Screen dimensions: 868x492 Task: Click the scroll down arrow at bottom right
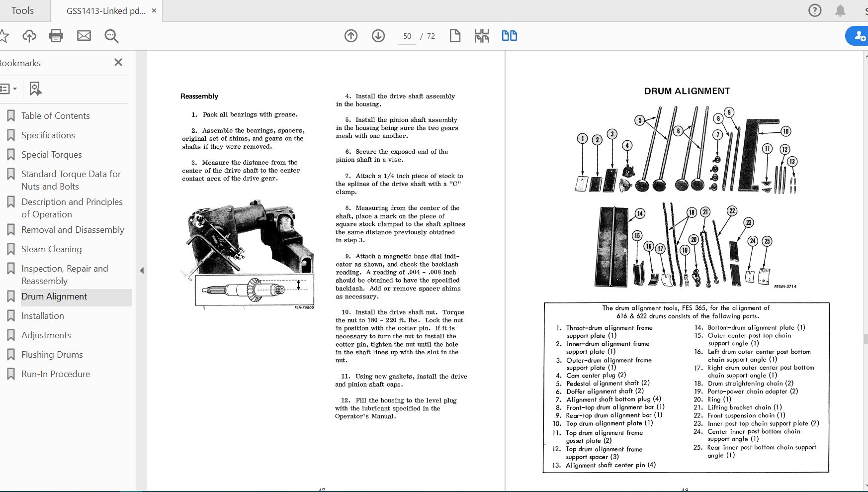point(866,487)
